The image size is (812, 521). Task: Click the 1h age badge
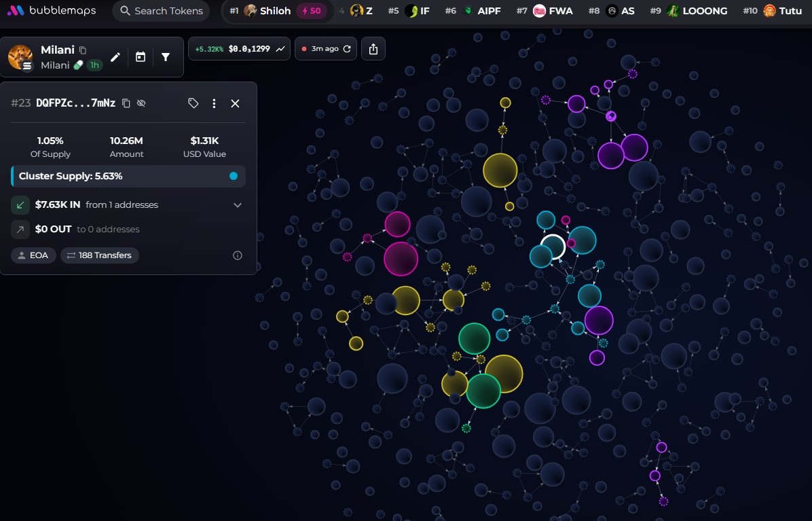[x=94, y=65]
